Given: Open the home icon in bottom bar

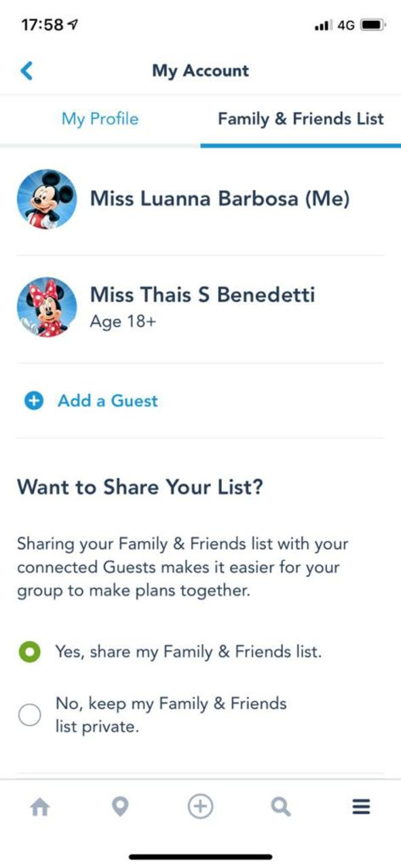Looking at the screenshot, I should (40, 807).
